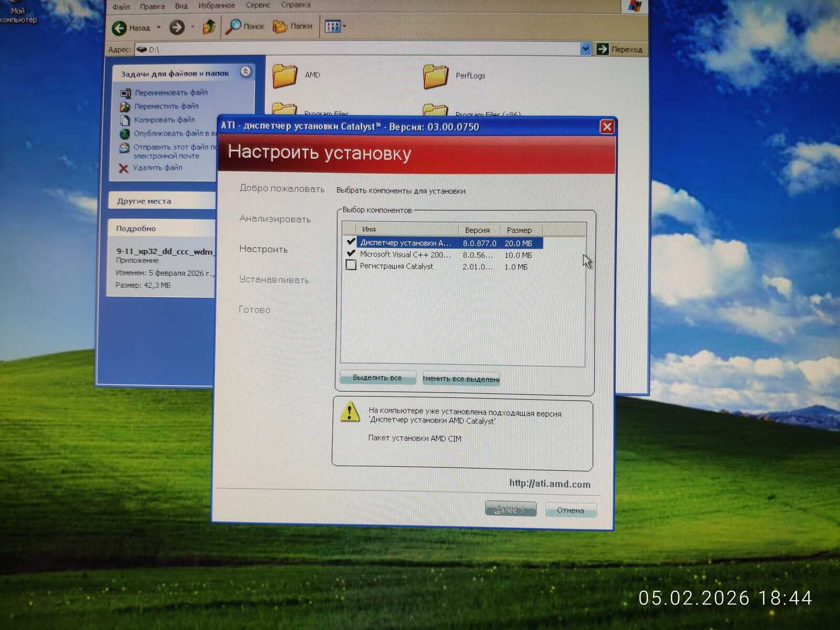Image resolution: width=840 pixels, height=630 pixels.
Task: Go up one folder level in Explorer
Action: (209, 26)
